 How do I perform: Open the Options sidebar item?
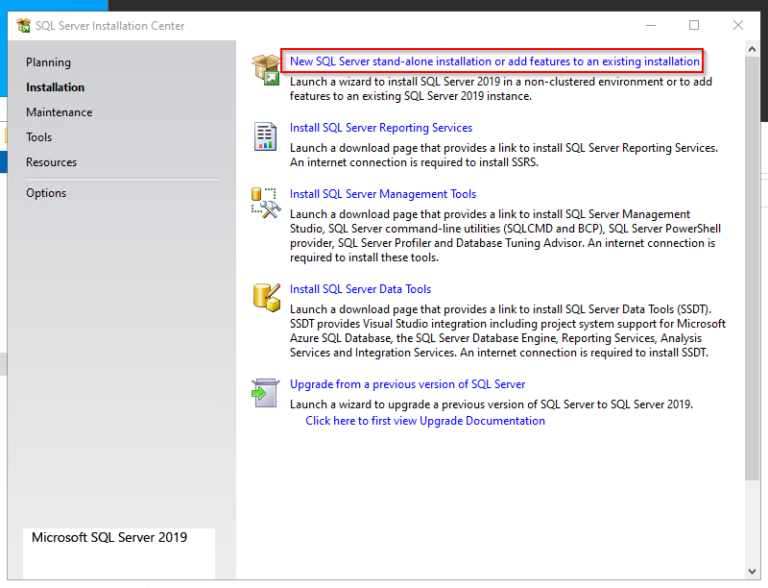(46, 193)
